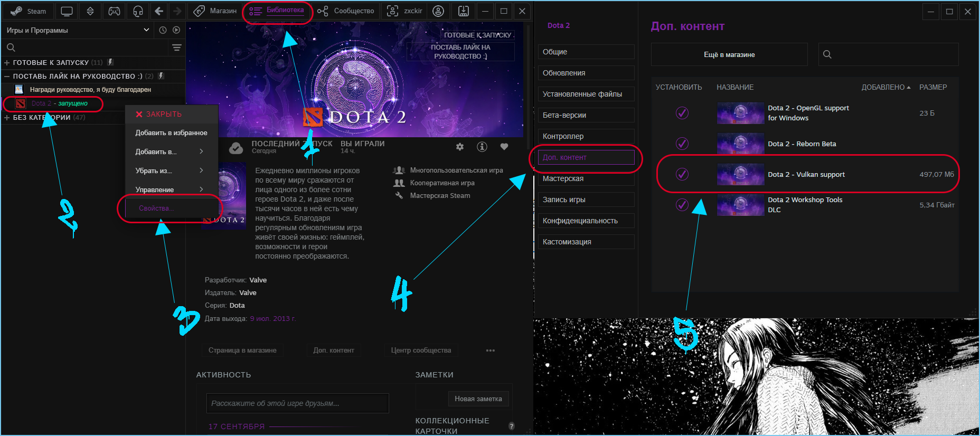
Task: Go back with the left arrow
Action: point(159,11)
